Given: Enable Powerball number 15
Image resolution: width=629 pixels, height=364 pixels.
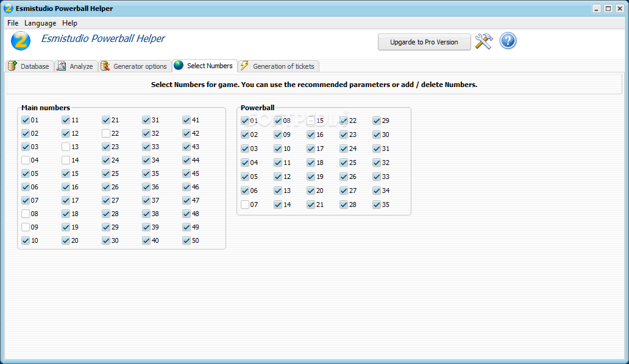Looking at the screenshot, I should [x=311, y=121].
